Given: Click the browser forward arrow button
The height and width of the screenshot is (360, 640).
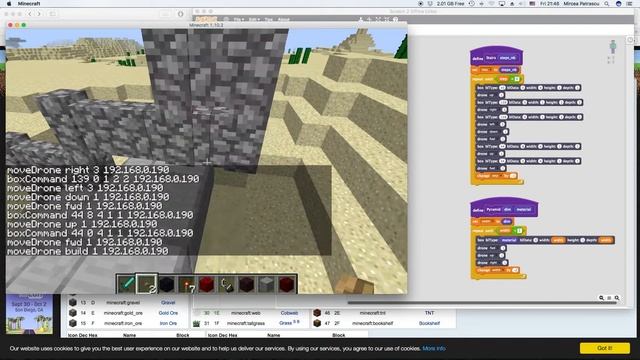Looking at the screenshot, I should click(39, 14).
